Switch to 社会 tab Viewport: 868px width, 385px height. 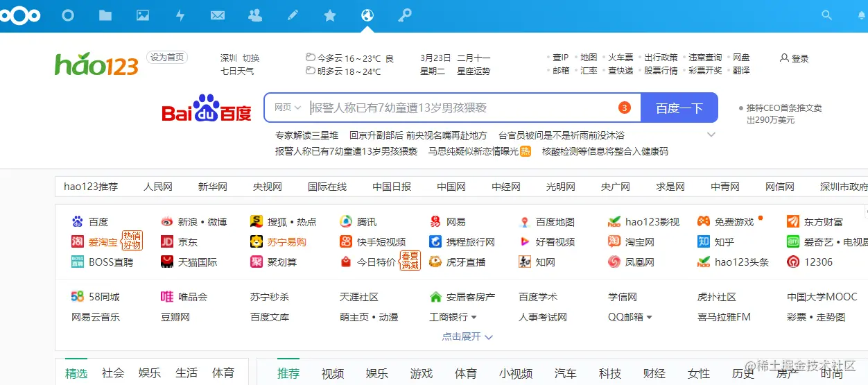(x=113, y=373)
